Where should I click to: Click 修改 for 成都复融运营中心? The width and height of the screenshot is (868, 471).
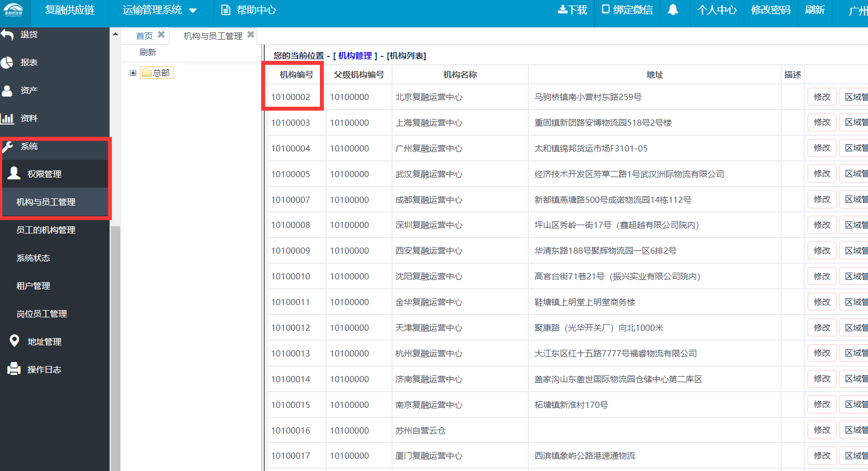tap(822, 199)
